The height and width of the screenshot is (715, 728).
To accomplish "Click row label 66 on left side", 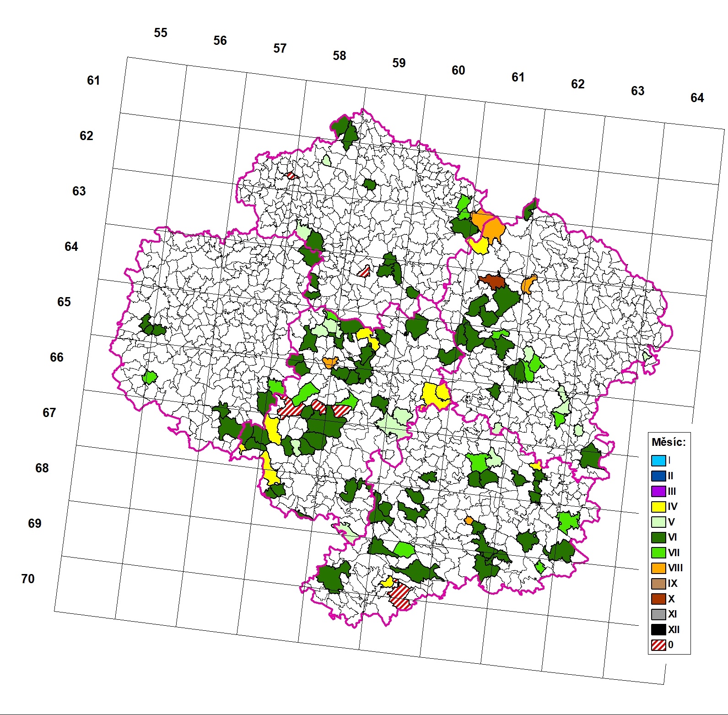I will [57, 357].
